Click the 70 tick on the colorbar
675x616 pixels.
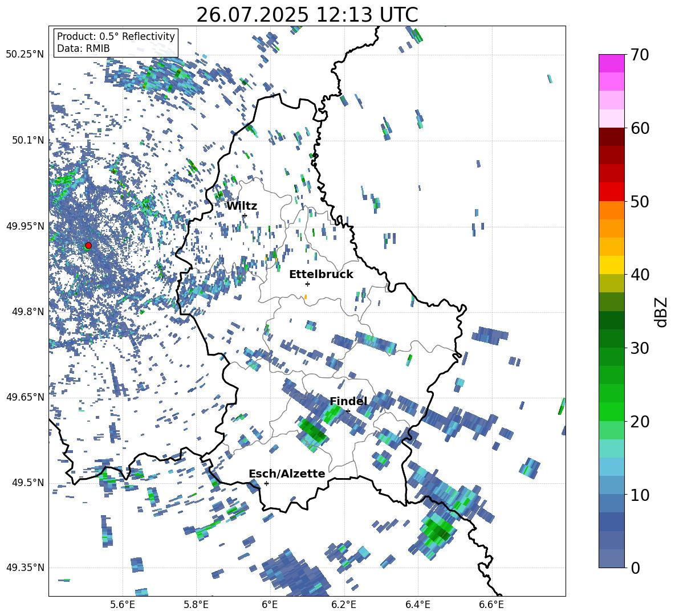(x=640, y=55)
